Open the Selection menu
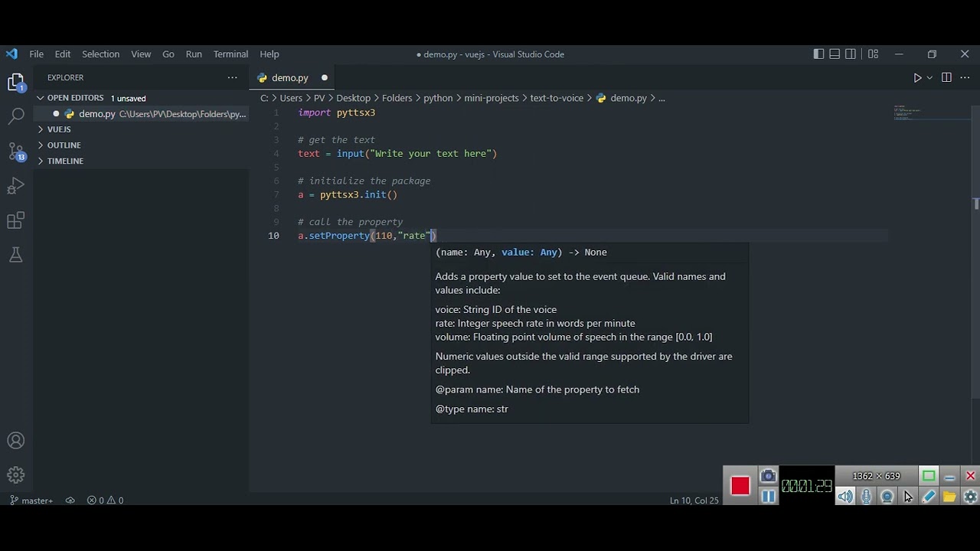This screenshot has height=551, width=980. coord(100,54)
